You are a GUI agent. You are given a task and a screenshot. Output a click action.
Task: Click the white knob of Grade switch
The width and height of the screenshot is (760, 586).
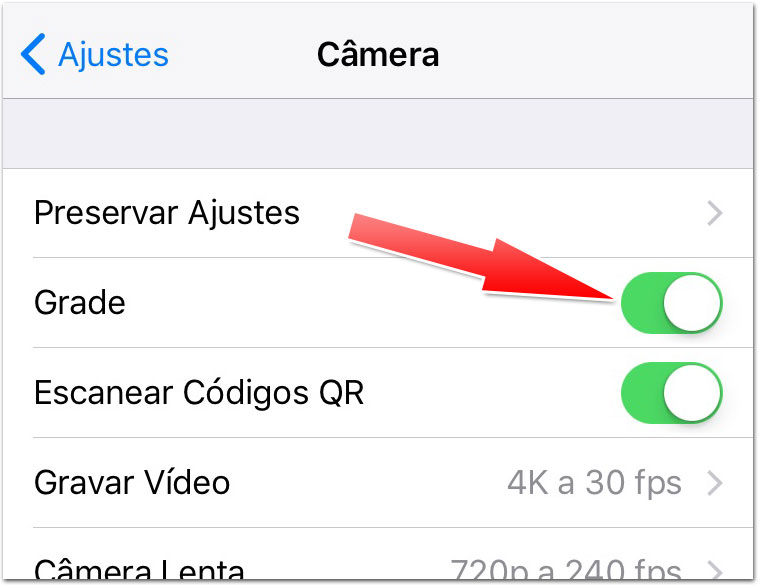pyautogui.click(x=692, y=303)
